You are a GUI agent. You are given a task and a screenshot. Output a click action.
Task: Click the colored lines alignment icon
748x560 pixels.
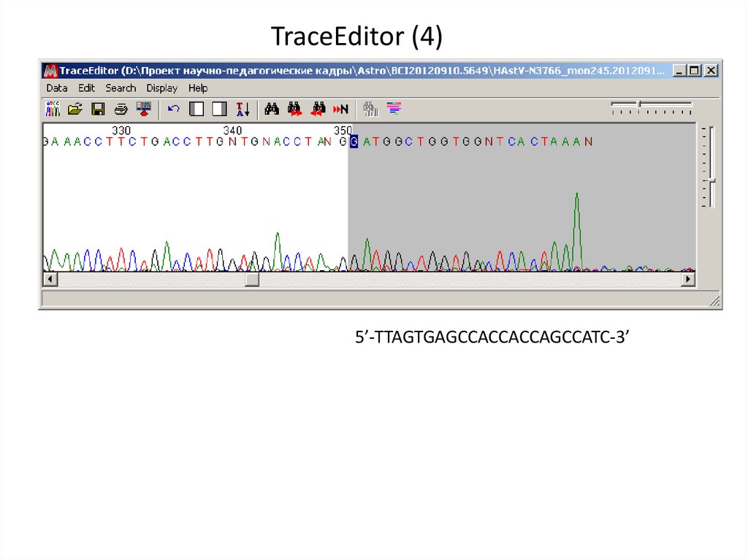coord(394,109)
